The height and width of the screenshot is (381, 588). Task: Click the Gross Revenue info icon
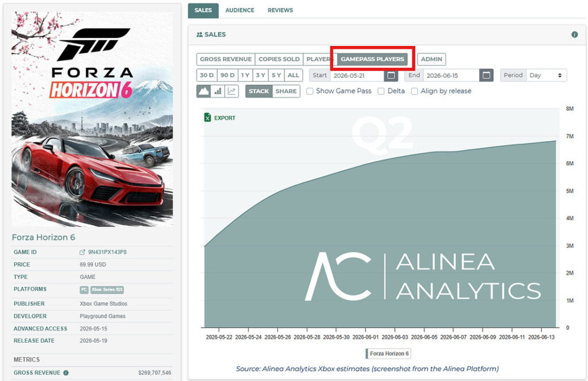coord(66,373)
